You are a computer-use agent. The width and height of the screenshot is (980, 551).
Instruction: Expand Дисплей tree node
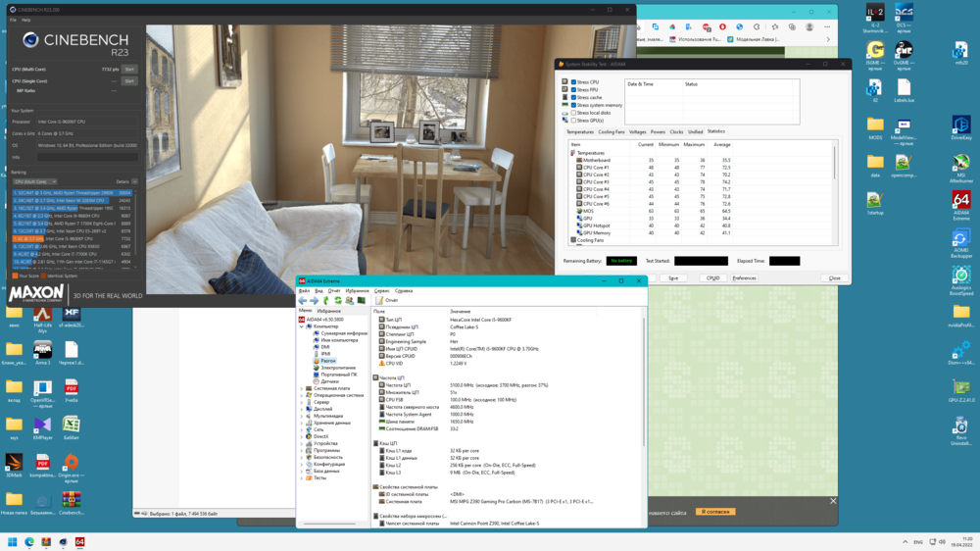point(301,409)
